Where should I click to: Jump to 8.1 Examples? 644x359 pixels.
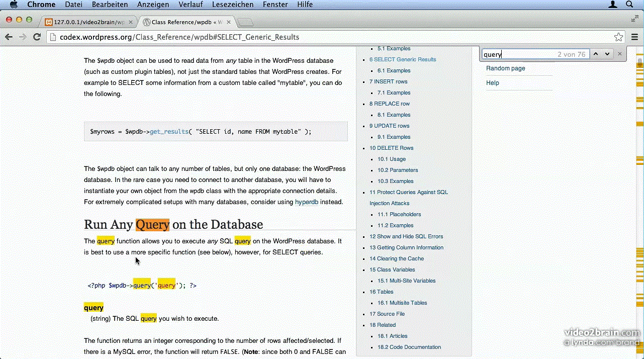click(x=394, y=115)
